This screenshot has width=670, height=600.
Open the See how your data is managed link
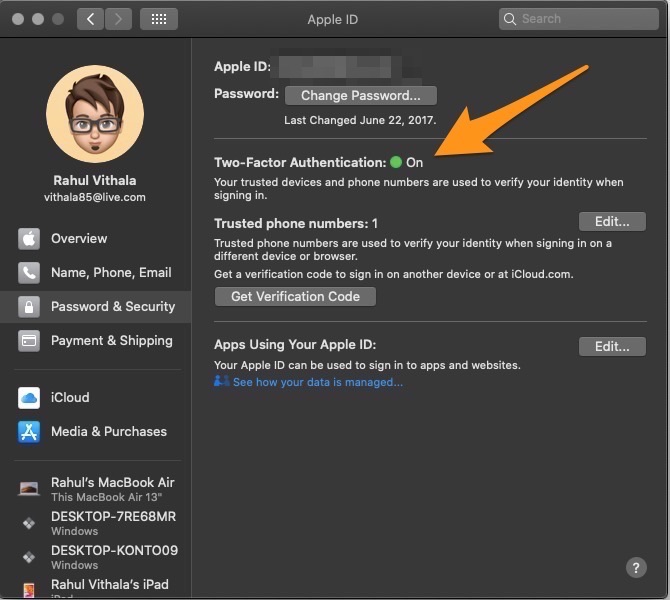[317, 382]
